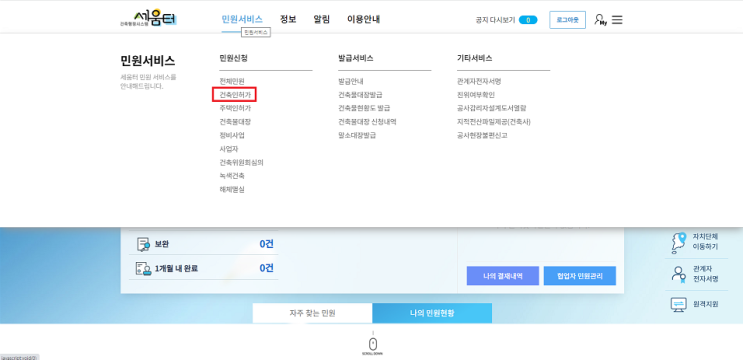Click the 보완 document icon
Image resolution: width=743 pixels, height=360 pixels.
(x=143, y=244)
